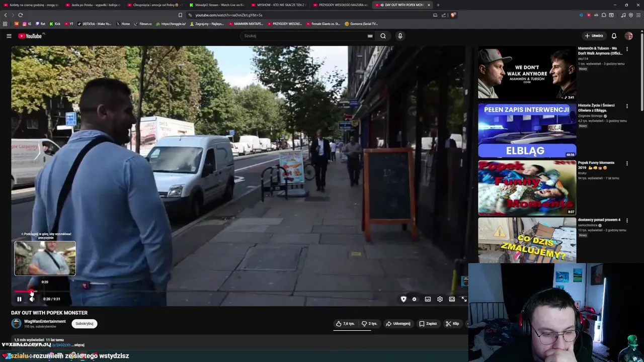Open the X Home bookmark
This screenshot has height=362, width=644.
tap(123, 24)
